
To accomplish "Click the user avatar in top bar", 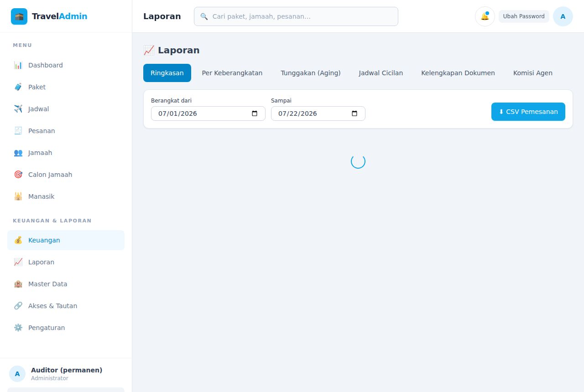I will (563, 16).
